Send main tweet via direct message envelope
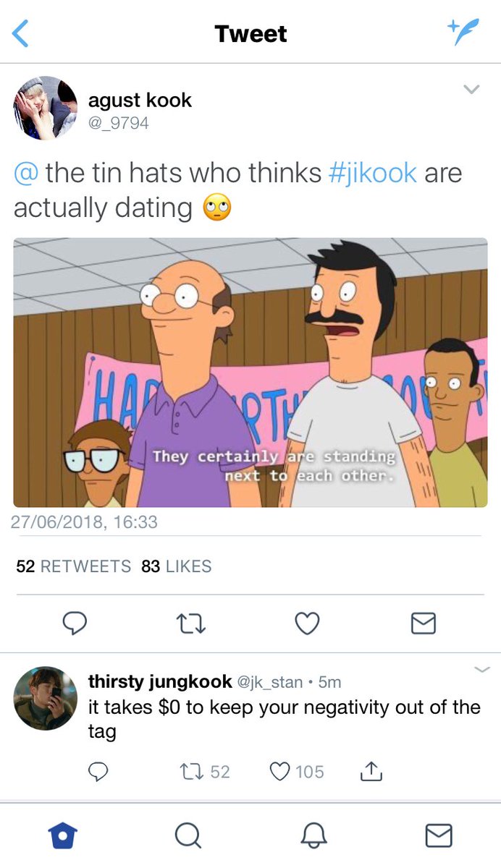501x868 pixels. 424,623
